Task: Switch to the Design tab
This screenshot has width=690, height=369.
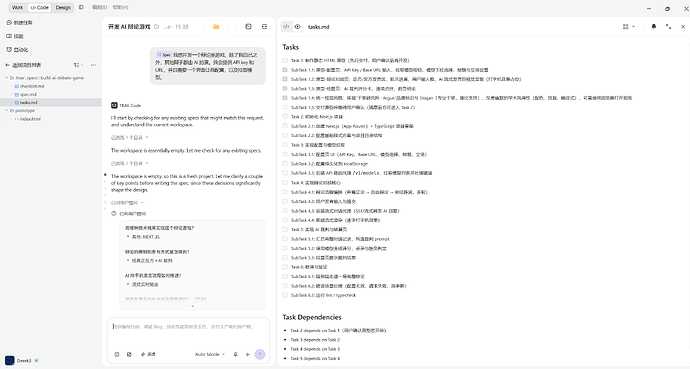Action: [63, 7]
